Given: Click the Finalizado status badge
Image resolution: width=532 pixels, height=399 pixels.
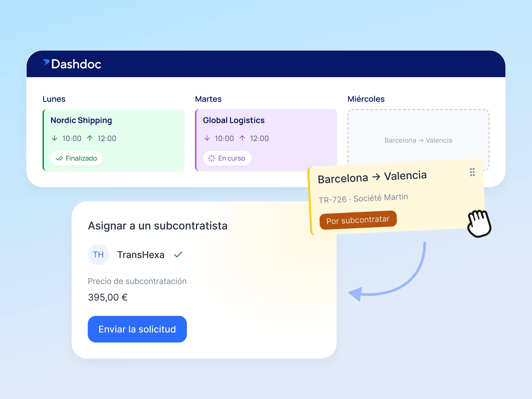Looking at the screenshot, I should pyautogui.click(x=77, y=158).
